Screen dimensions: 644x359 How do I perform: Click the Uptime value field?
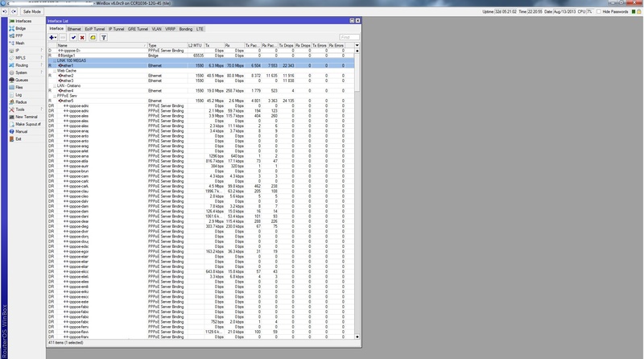506,11
